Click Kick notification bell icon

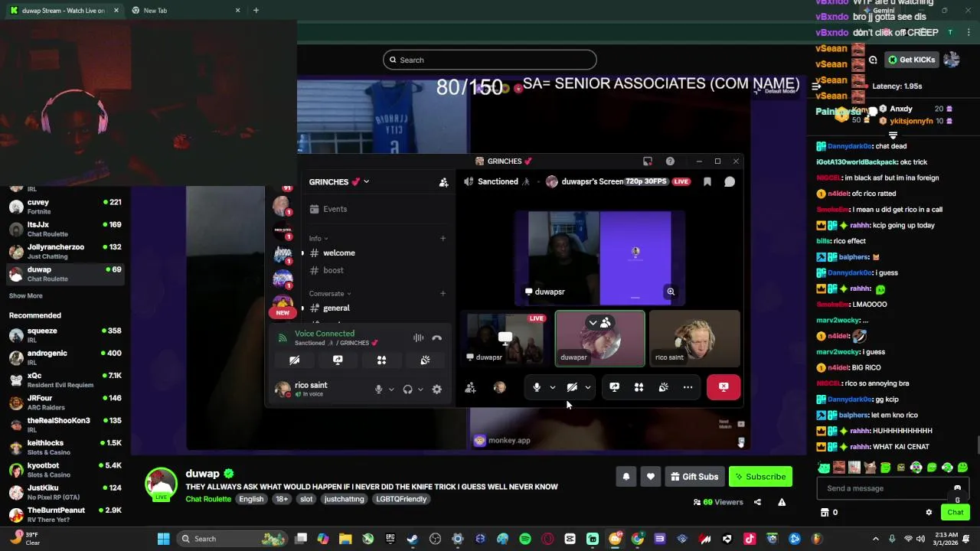626,477
